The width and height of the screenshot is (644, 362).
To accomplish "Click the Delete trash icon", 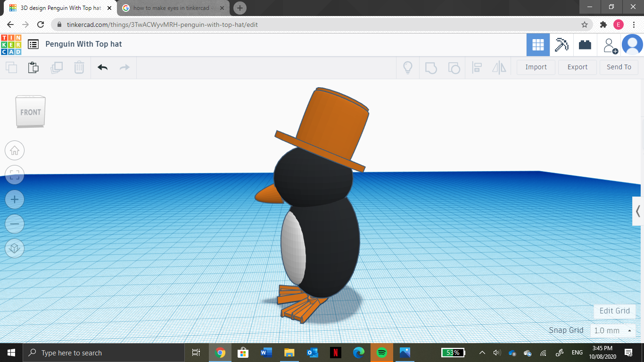I will coord(79,67).
